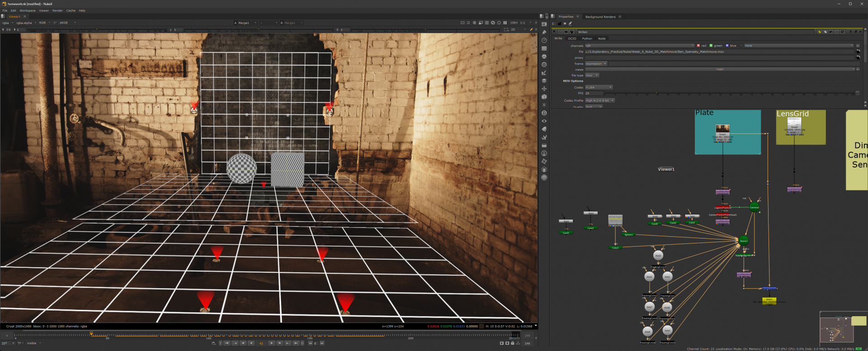This screenshot has width=868, height=351.
Task: Browse for output file using folder icon
Action: click(858, 51)
